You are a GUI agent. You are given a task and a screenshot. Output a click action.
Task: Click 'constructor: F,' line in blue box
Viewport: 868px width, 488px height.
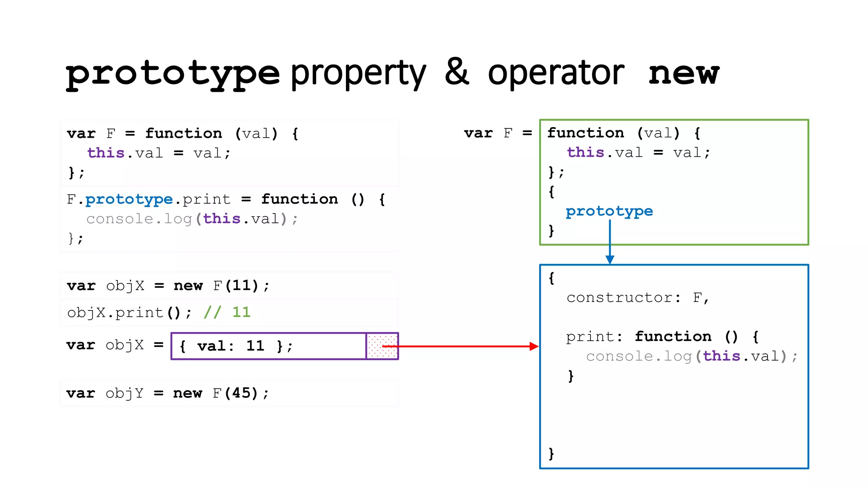click(637, 298)
